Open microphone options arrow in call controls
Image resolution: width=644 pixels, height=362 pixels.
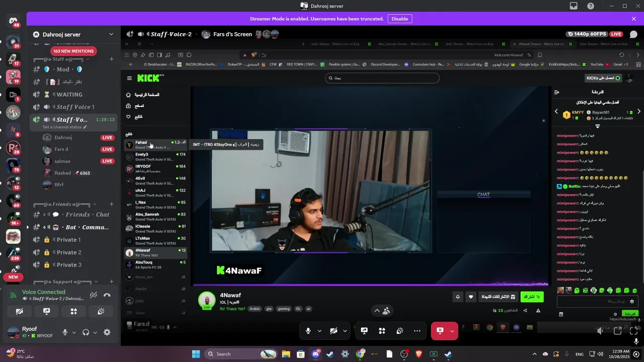319,331
